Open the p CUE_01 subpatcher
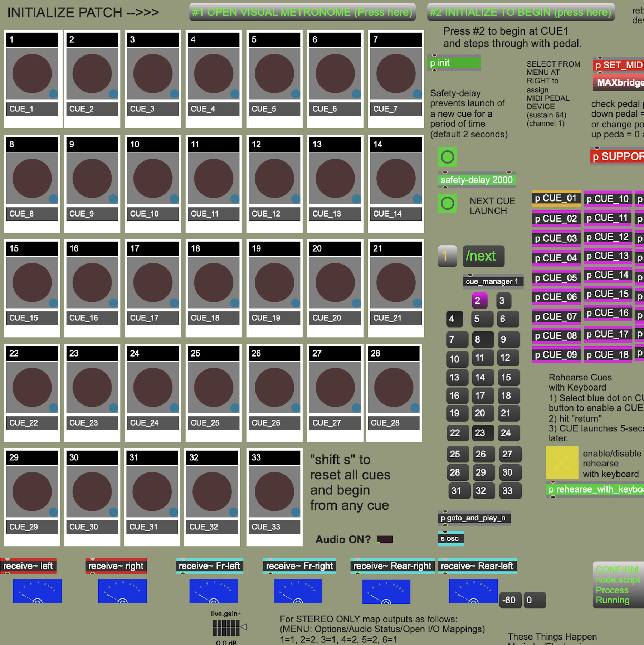The width and height of the screenshot is (644, 645). tap(556, 198)
